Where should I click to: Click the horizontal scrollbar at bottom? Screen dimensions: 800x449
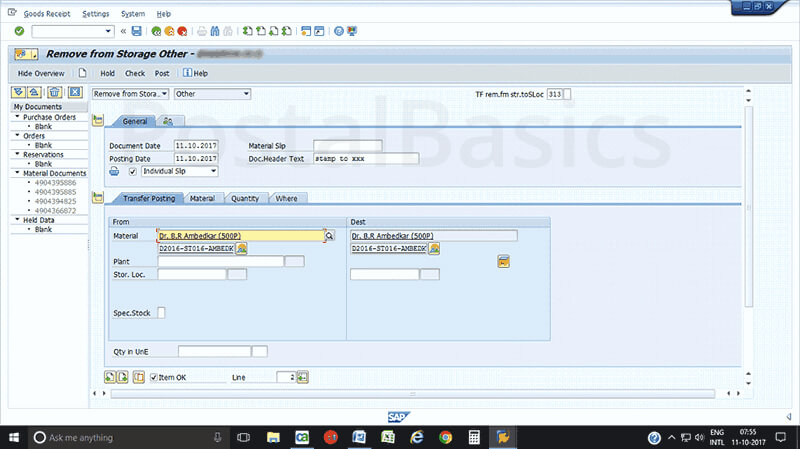point(420,393)
